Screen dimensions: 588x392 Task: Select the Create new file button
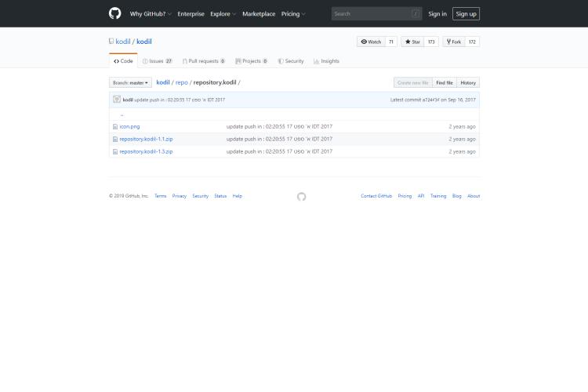tap(413, 82)
